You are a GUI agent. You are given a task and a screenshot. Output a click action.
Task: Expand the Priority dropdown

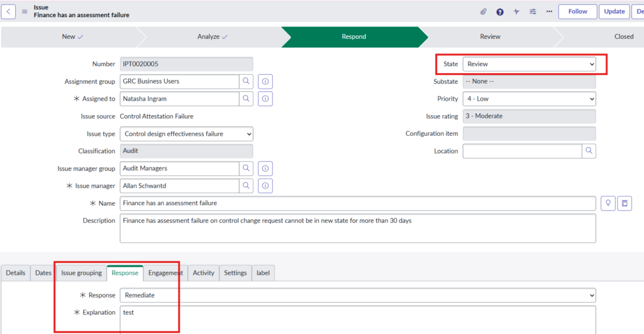pyautogui.click(x=529, y=99)
